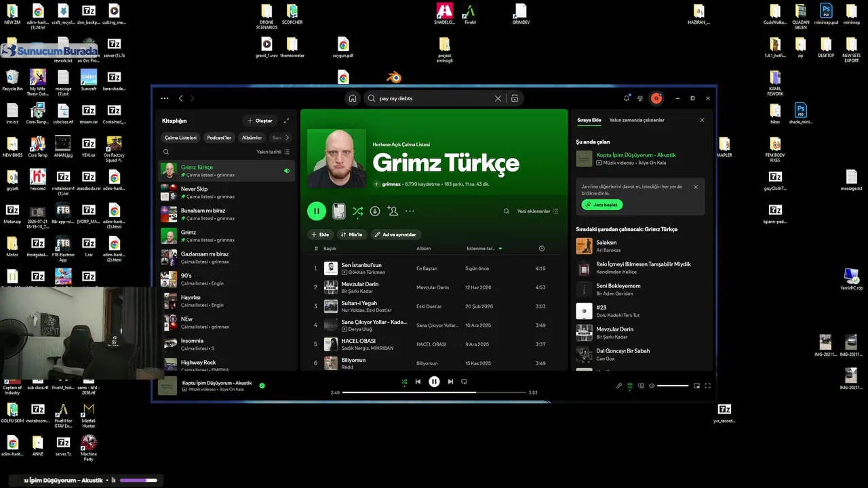Screen dimensions: 868x488
Task: Mute audio with the speaker icon
Action: (652, 386)
